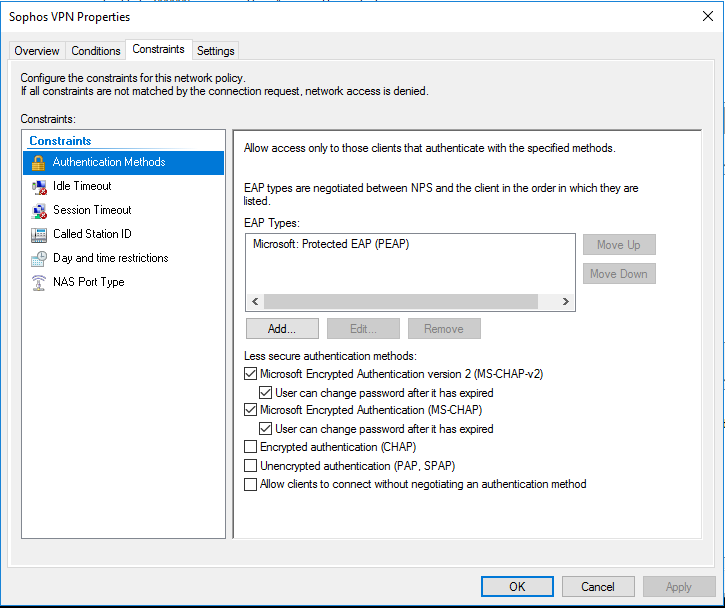The image size is (725, 608).
Task: Click the Remove button
Action: tap(444, 329)
